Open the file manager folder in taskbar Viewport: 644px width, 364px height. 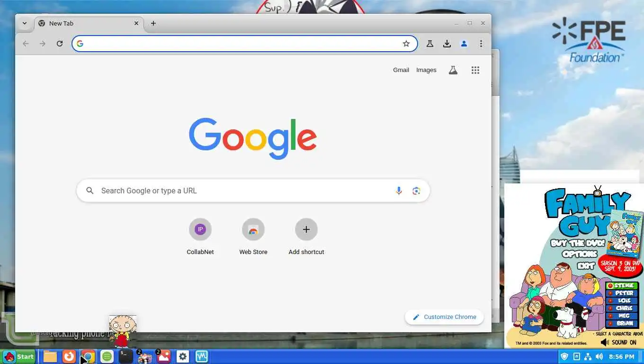pos(50,356)
